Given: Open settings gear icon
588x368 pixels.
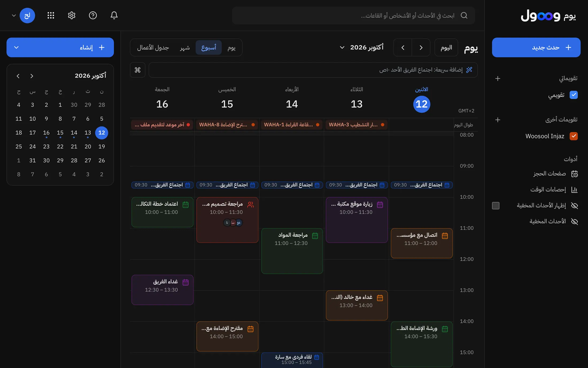Looking at the screenshot, I should pos(72,15).
